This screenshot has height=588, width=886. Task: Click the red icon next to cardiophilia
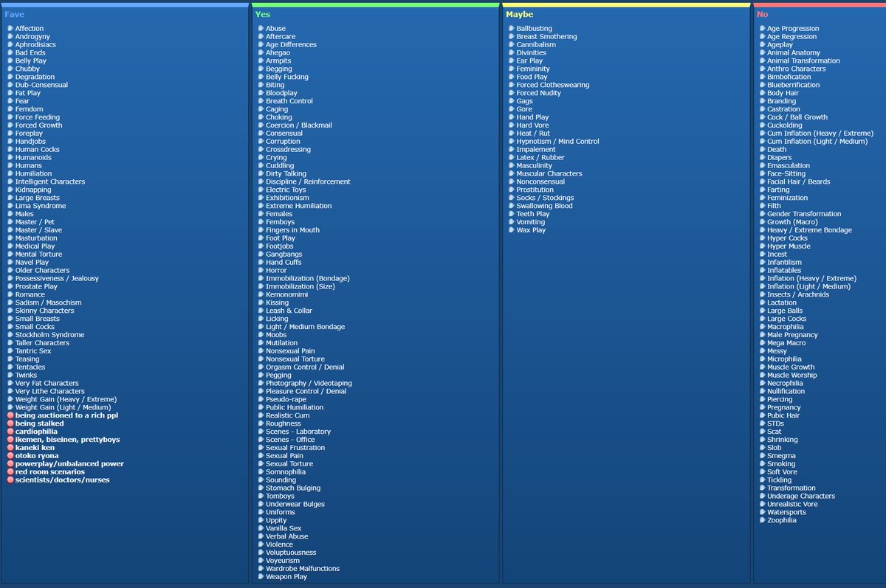(x=10, y=432)
